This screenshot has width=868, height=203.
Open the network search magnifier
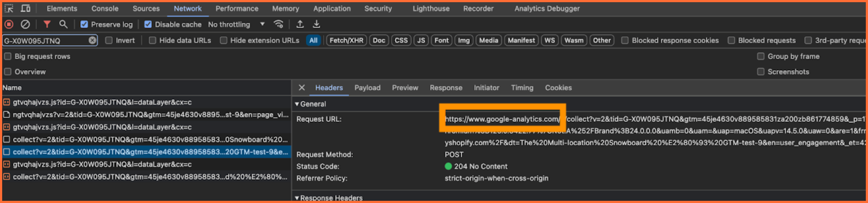(63, 24)
